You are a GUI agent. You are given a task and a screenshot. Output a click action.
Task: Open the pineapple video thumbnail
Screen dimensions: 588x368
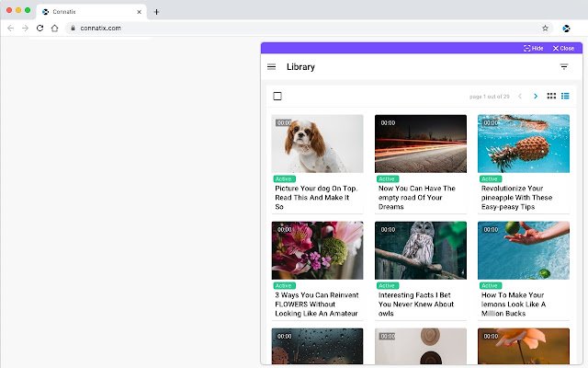point(524,144)
